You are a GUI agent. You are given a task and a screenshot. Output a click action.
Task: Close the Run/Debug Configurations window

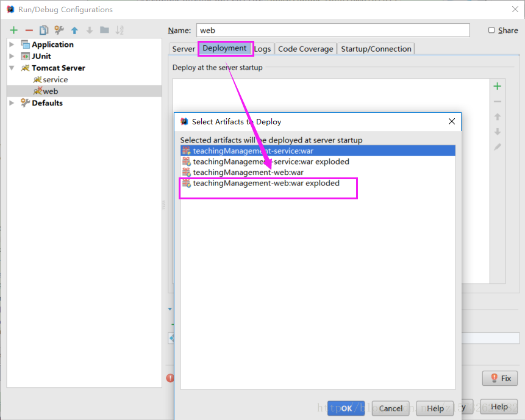(515, 9)
